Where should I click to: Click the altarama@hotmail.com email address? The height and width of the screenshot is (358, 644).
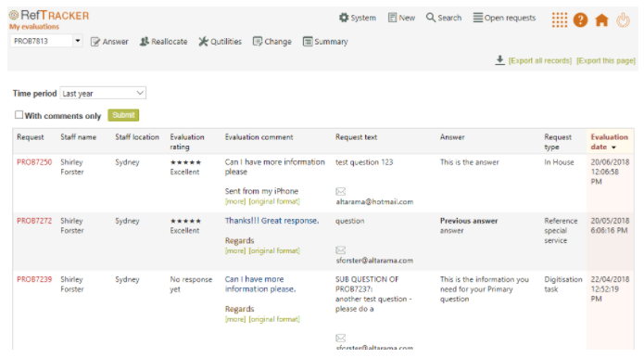[x=374, y=202]
